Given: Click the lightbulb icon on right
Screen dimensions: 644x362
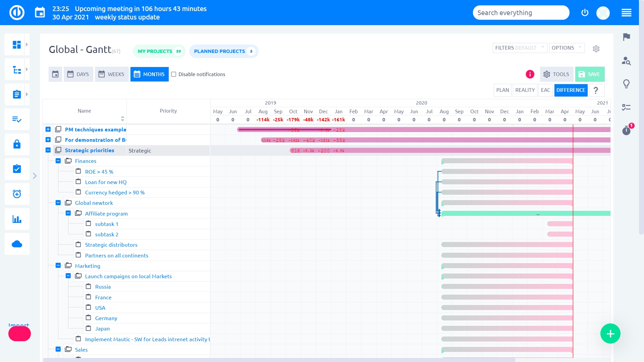Looking at the screenshot, I should [x=626, y=84].
